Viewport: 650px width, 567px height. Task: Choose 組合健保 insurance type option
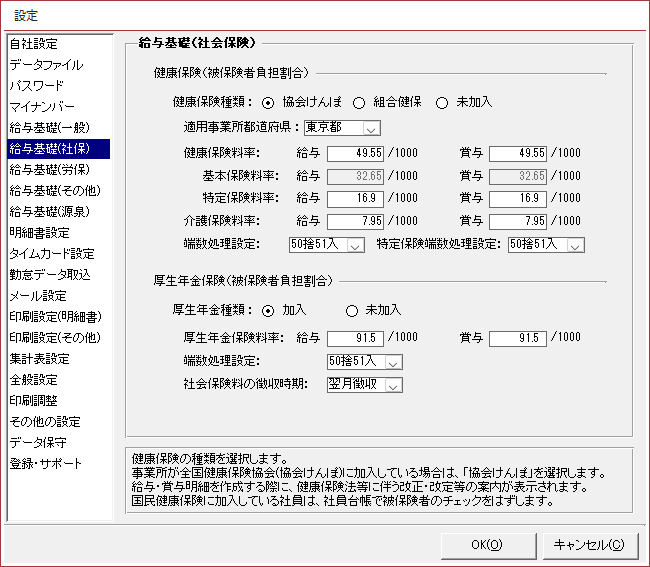[358, 102]
